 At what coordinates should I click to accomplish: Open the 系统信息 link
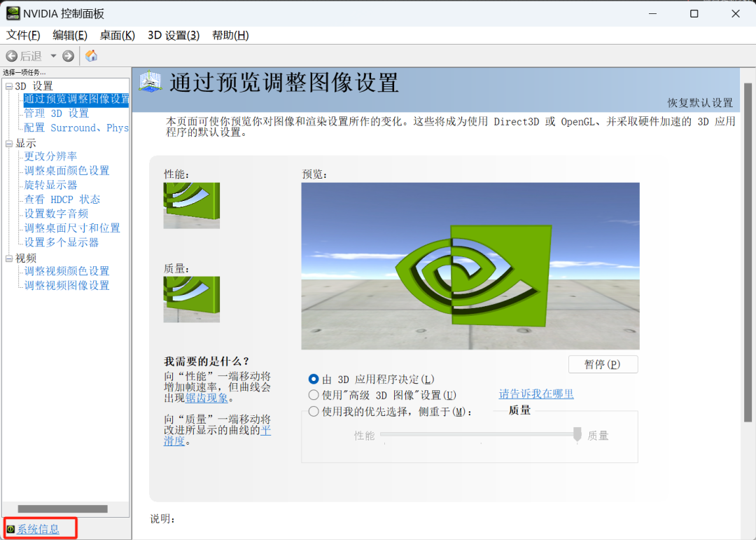(38, 529)
